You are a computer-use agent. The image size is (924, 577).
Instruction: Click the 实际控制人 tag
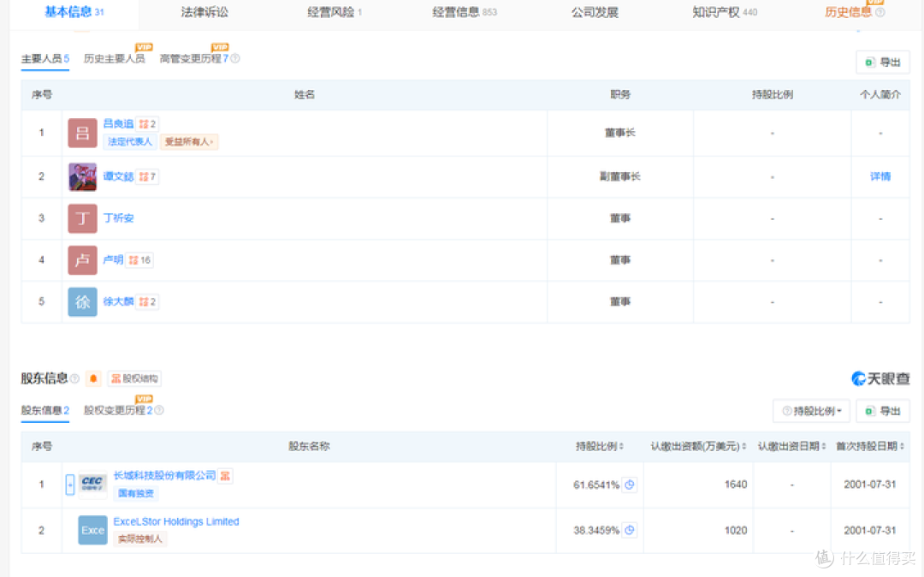(139, 538)
